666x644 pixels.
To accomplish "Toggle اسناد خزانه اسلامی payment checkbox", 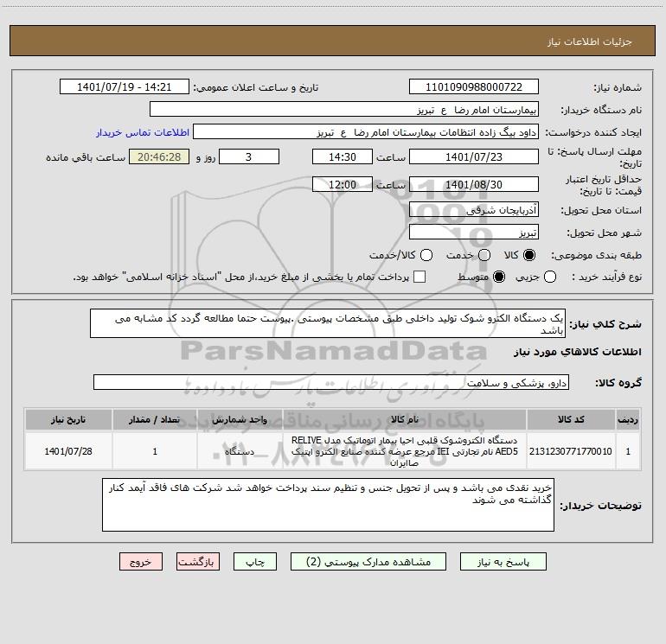I will (419, 277).
